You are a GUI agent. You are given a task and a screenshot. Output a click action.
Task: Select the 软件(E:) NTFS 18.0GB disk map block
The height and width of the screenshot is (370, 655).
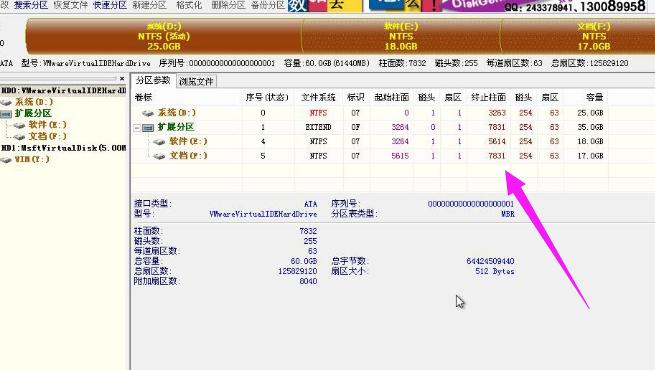[401, 36]
